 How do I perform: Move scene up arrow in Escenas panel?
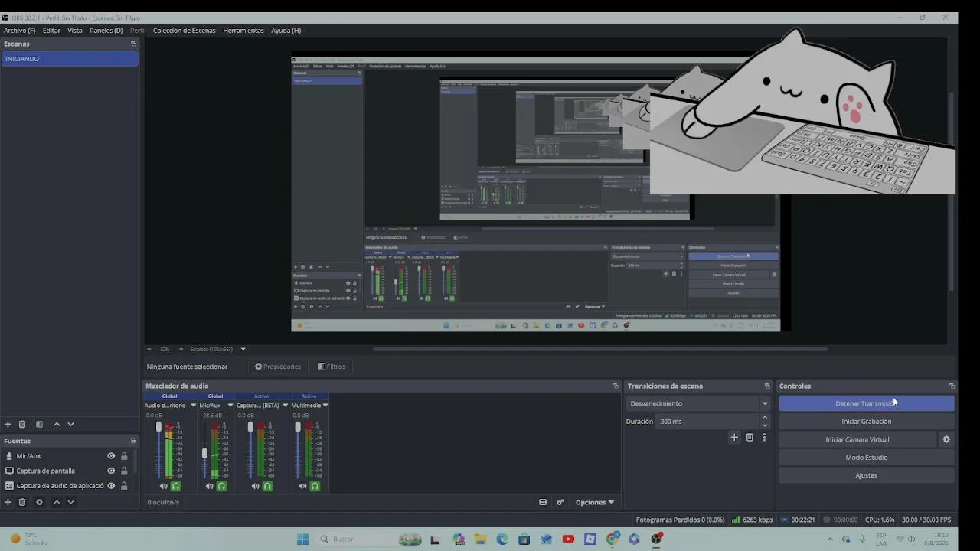(57, 424)
